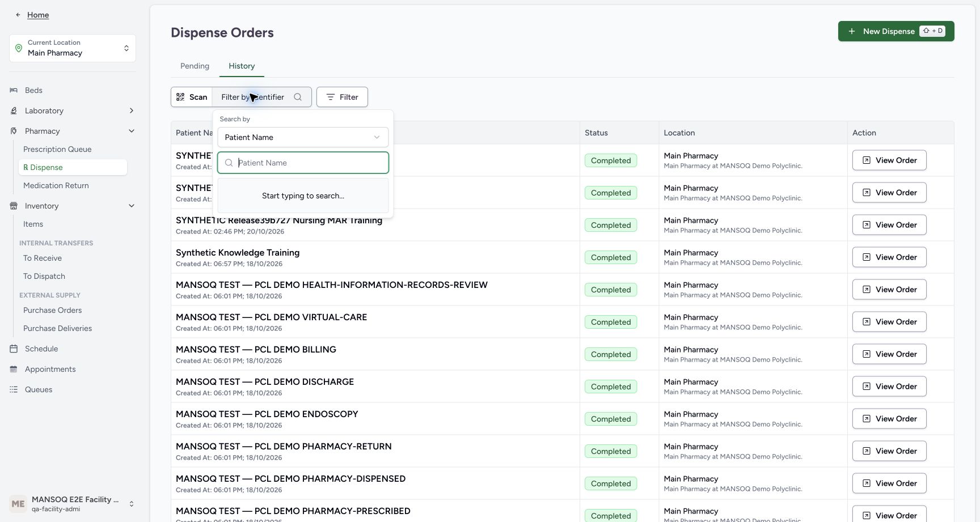
Task: Open To Receive internal transfers
Action: [43, 258]
